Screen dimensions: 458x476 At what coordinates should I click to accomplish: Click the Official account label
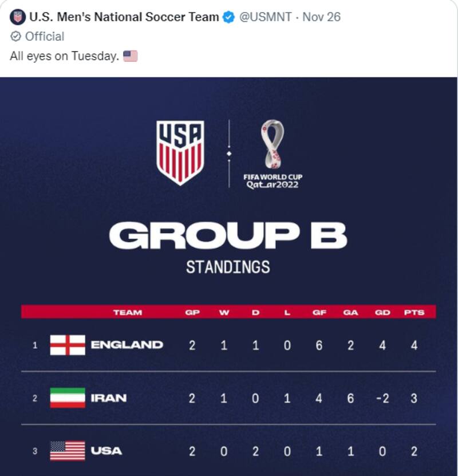click(x=45, y=37)
